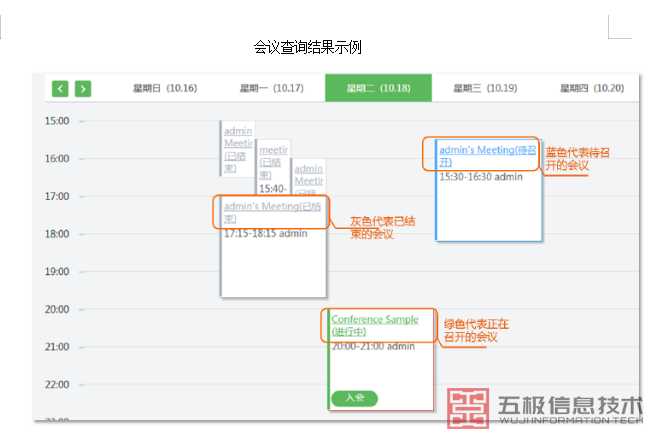Click the 20:00 time label

57,309
